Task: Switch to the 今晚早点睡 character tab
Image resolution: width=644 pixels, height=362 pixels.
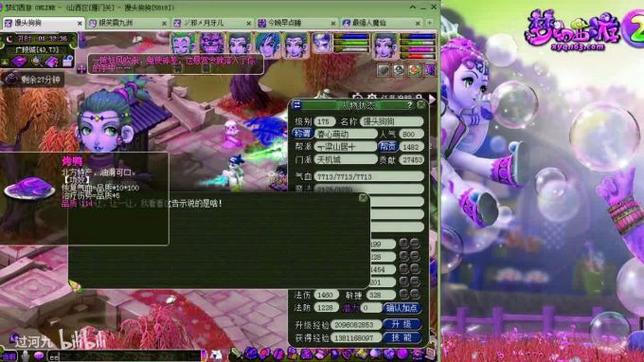Action: [295, 23]
